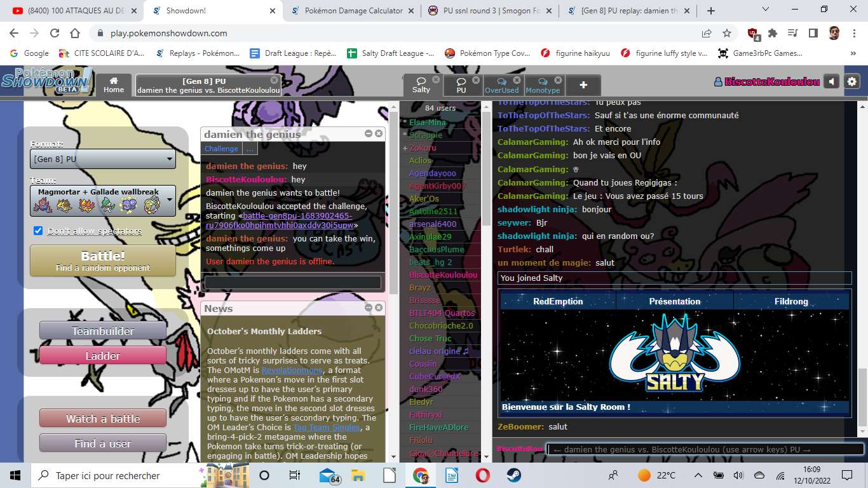Click the Showdown sound mute speaker icon
This screenshot has width=868, height=488.
click(x=832, y=81)
